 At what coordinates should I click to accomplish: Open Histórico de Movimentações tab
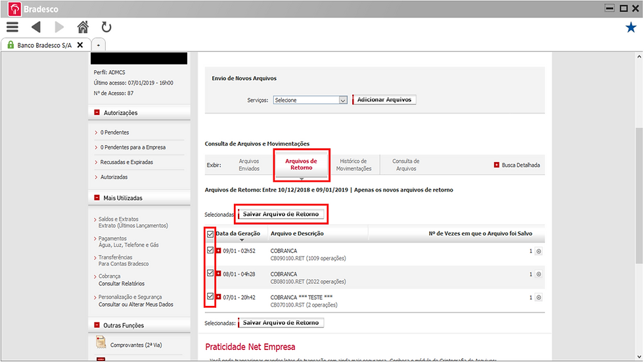354,165
